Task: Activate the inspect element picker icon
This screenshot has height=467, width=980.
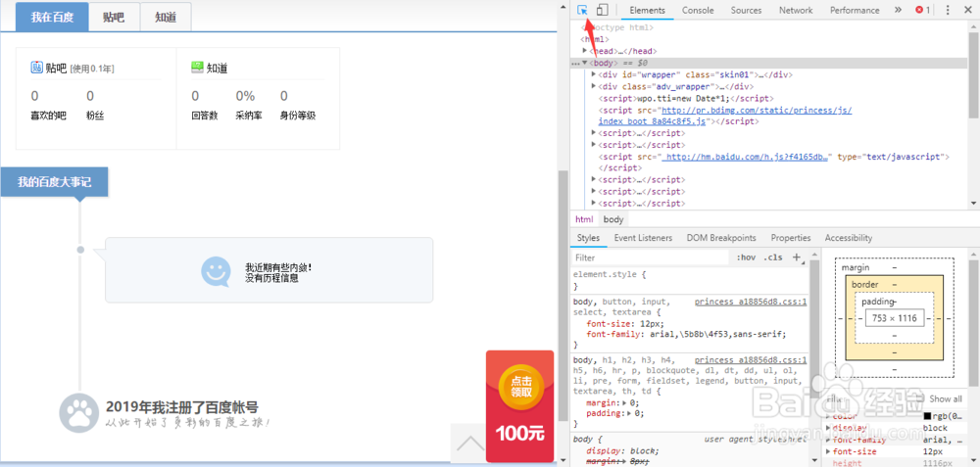Action: tap(582, 10)
